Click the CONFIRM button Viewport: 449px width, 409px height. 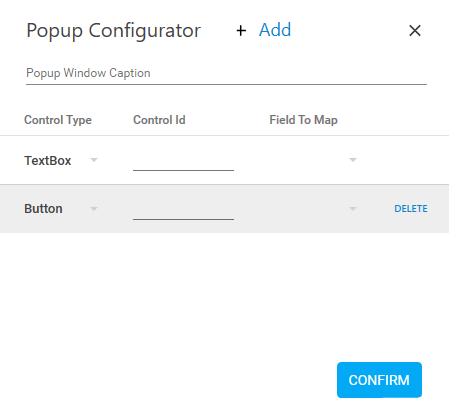[379, 380]
